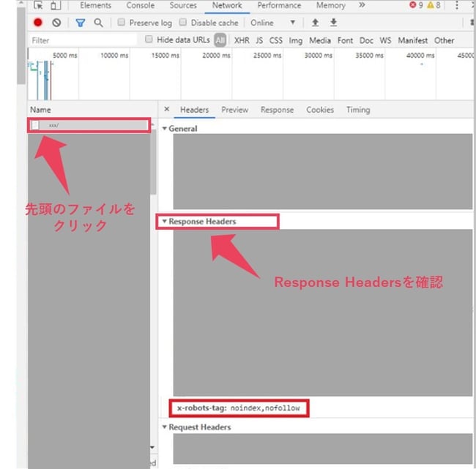Enable the Preserve log checkbox
This screenshot has height=469, width=476.
122,23
